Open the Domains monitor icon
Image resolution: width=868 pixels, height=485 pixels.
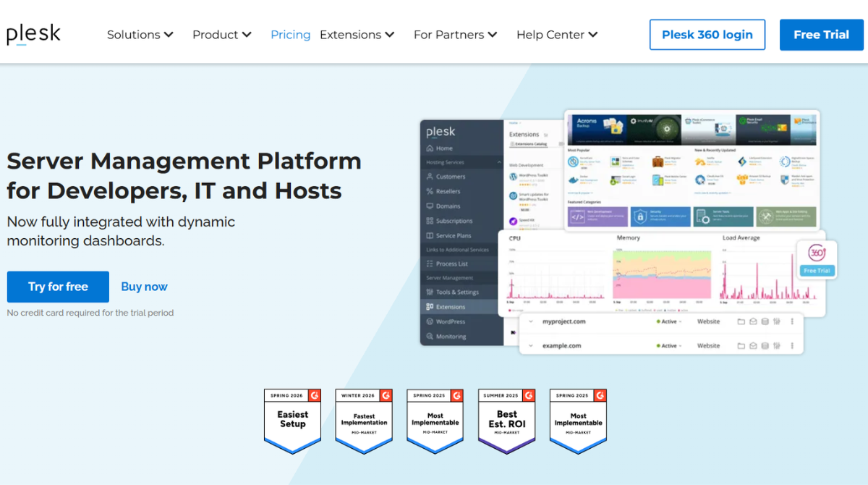click(x=430, y=206)
